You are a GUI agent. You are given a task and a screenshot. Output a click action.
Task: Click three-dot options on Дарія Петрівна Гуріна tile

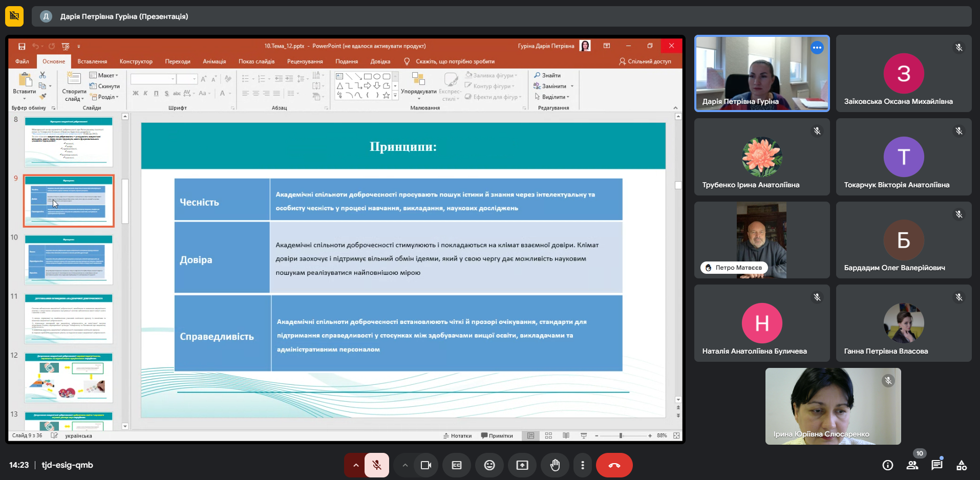coord(817,48)
